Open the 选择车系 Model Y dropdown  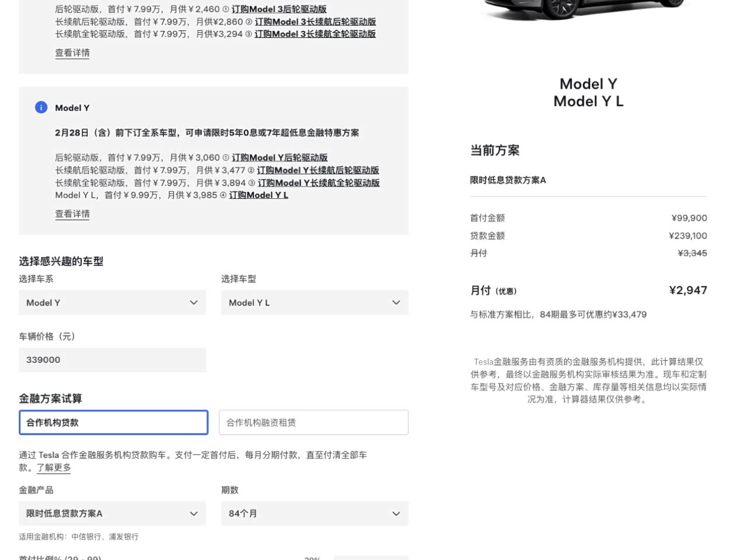(112, 303)
